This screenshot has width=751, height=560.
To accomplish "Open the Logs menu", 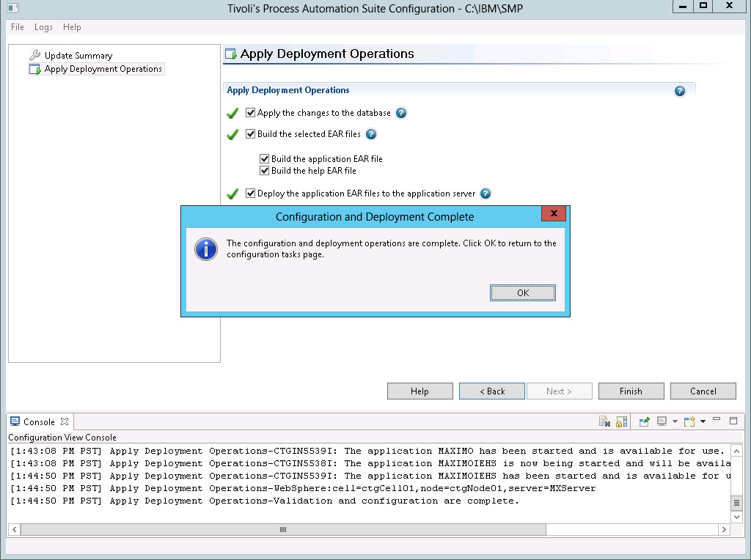I will 43,27.
